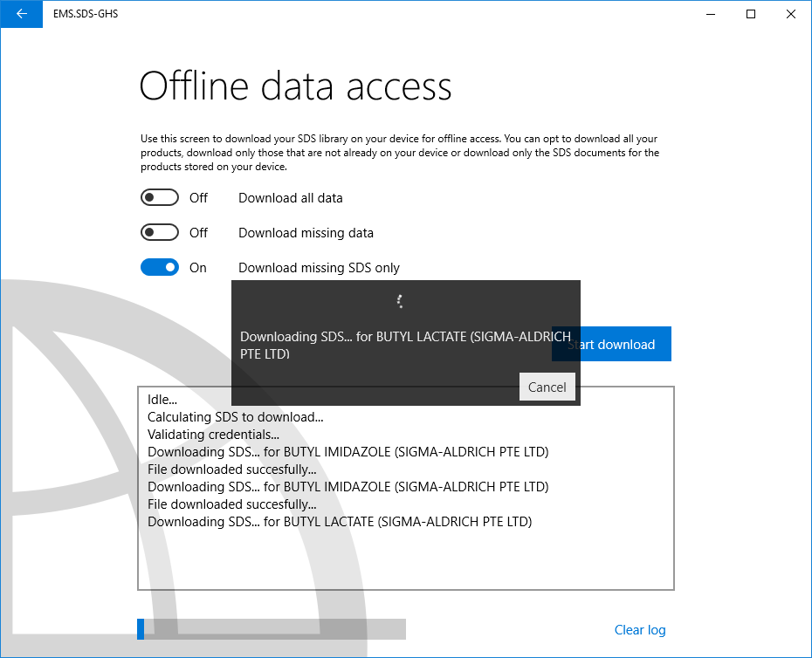Minimize the EMS.SDS-GHS window
The width and height of the screenshot is (812, 658).
coord(711,14)
